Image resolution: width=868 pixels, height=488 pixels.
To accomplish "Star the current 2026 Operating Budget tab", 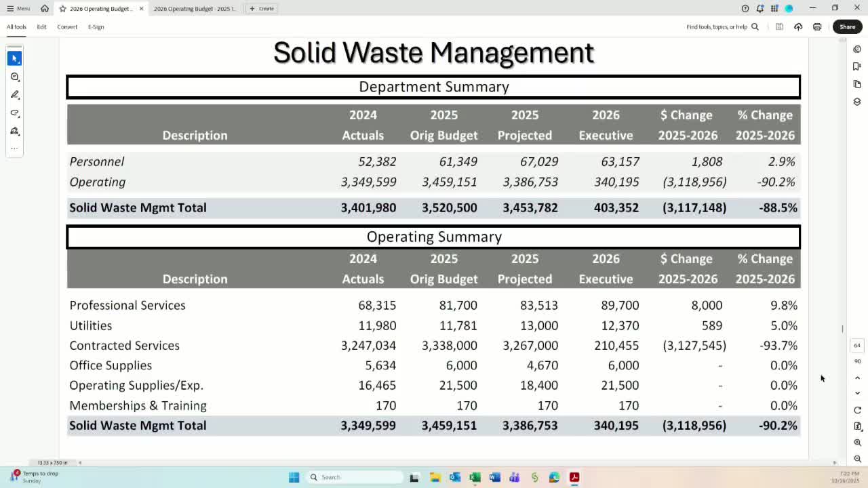I will (62, 9).
